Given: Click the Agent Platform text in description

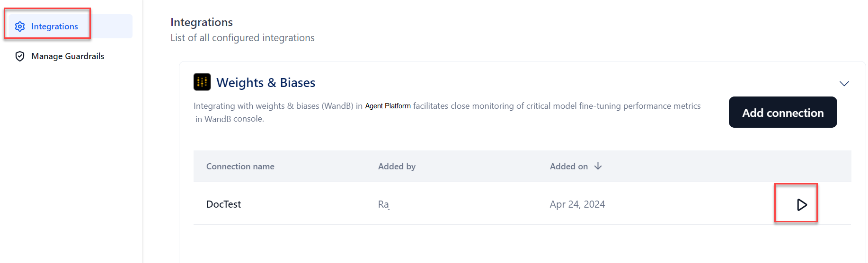Looking at the screenshot, I should coord(388,106).
